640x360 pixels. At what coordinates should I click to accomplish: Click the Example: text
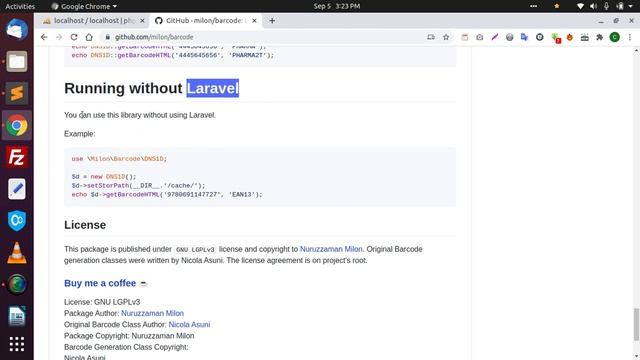point(80,134)
